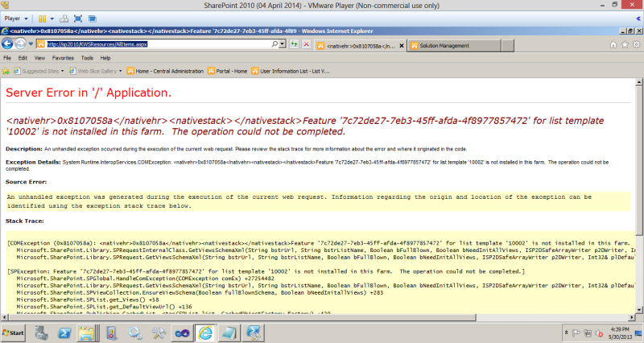Open Action Center flag tray icon

click(x=576, y=333)
